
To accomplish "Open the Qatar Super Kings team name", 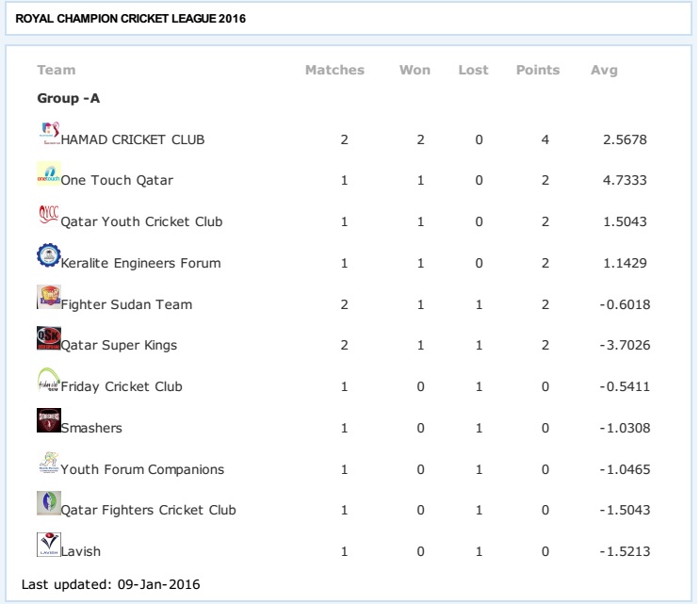I will 120,346.
